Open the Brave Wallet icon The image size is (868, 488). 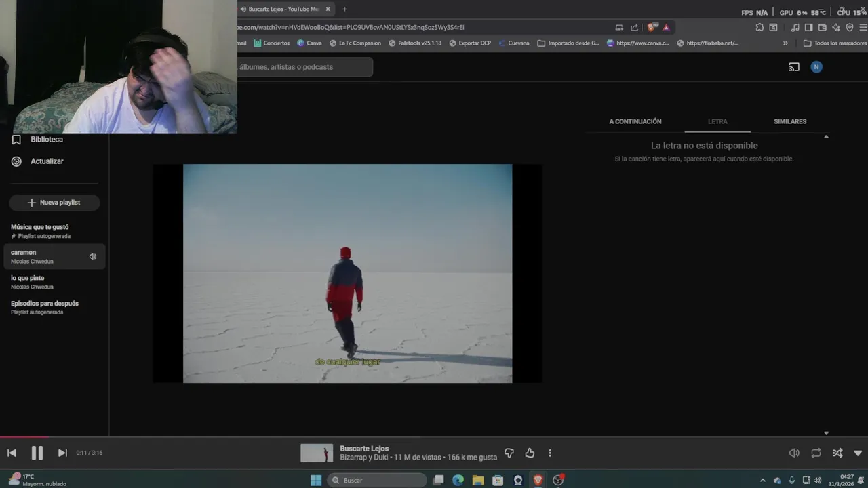[823, 27]
